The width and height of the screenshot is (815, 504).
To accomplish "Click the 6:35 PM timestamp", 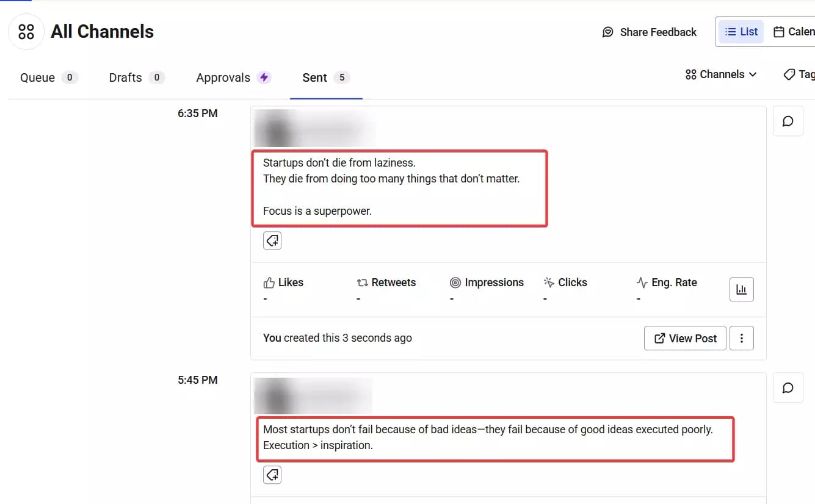I will click(198, 113).
